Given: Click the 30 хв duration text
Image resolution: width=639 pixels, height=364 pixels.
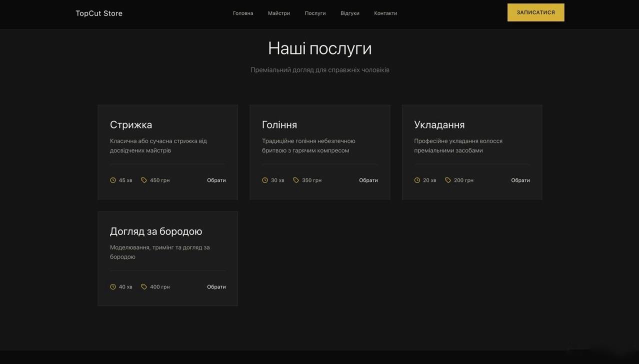Looking at the screenshot, I should (x=277, y=180).
